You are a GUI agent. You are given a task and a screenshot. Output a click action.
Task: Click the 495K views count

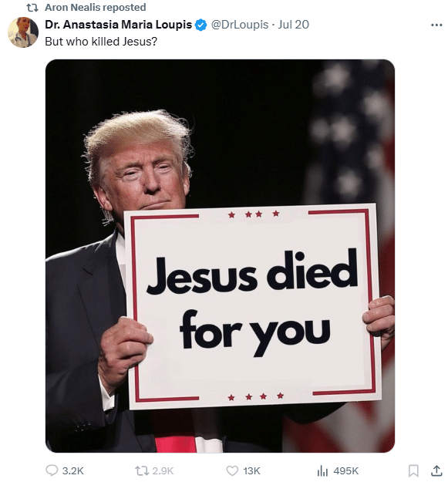(x=345, y=470)
